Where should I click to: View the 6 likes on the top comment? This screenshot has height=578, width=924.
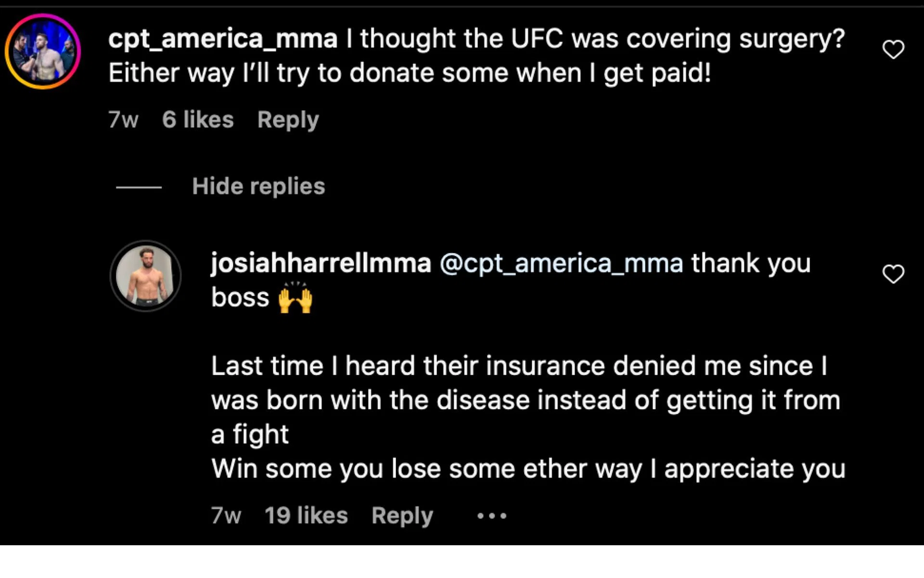click(x=198, y=120)
